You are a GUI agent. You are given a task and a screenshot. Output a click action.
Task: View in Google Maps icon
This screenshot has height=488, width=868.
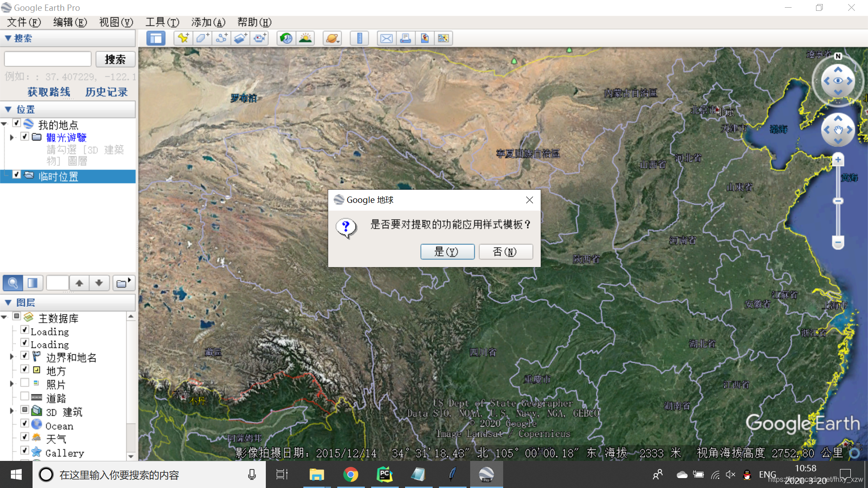(x=443, y=38)
